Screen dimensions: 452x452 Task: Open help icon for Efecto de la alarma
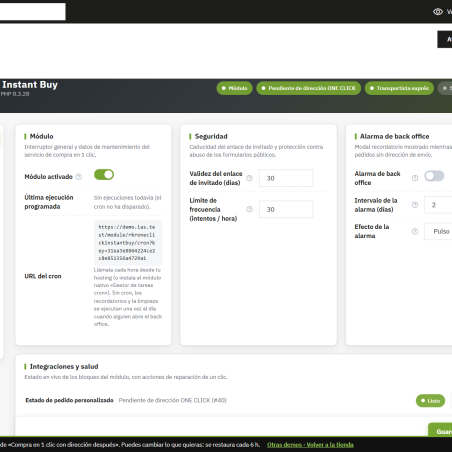pyautogui.click(x=415, y=231)
